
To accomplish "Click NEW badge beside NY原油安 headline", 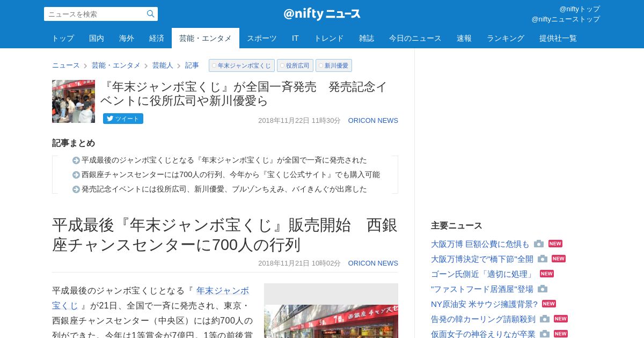I will click(549, 304).
